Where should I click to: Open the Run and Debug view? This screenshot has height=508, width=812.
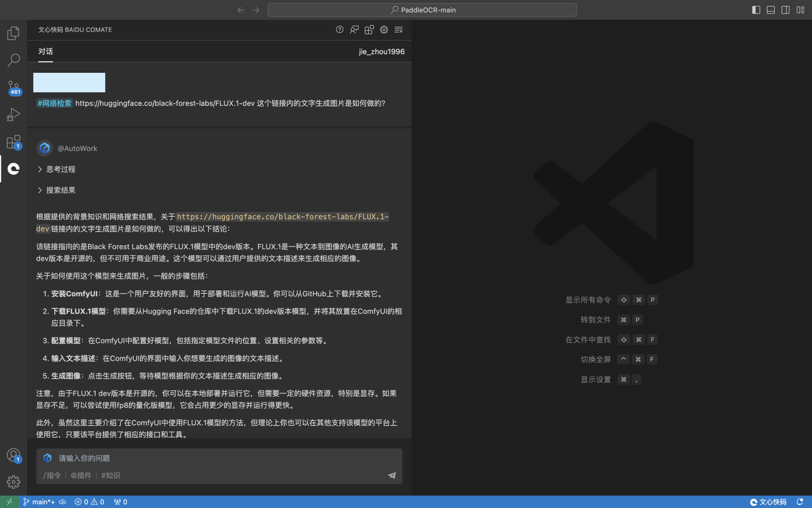[x=14, y=115]
